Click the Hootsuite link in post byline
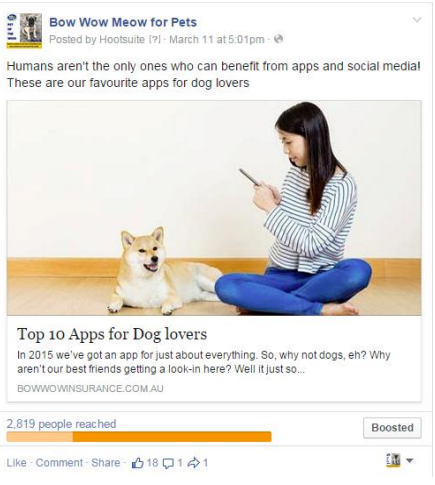Screen dimensions: 435x485 click(x=122, y=39)
